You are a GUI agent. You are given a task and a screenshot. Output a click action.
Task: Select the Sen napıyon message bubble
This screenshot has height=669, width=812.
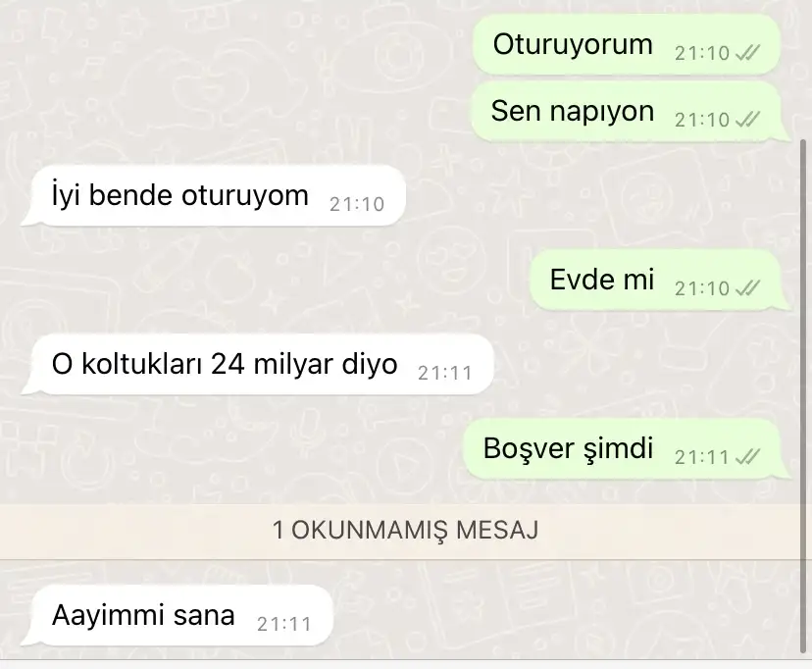point(631,111)
